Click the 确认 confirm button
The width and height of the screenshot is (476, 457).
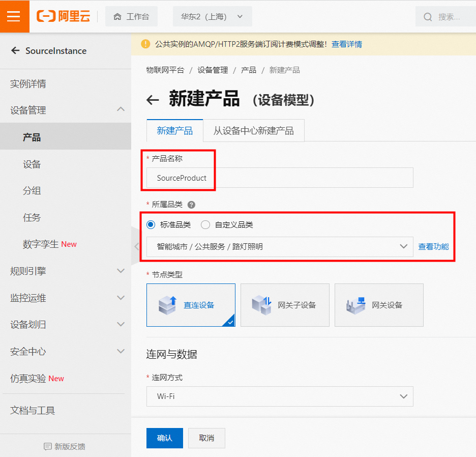164,438
